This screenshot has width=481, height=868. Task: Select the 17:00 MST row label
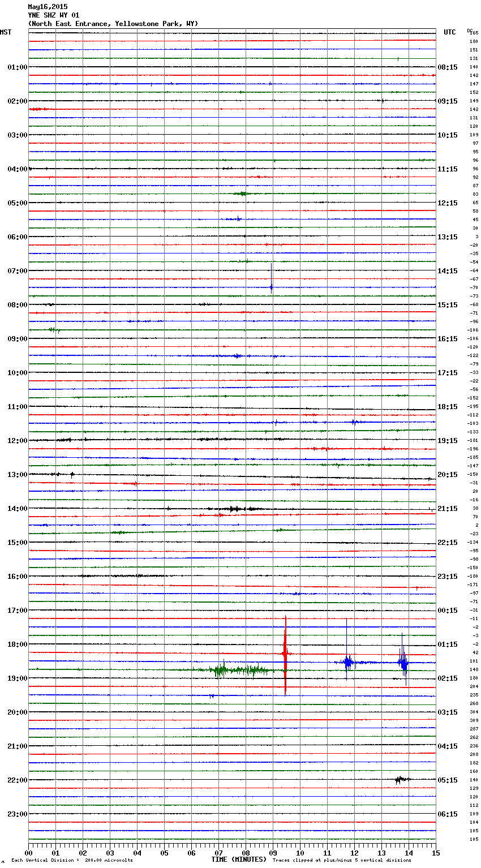[17, 611]
